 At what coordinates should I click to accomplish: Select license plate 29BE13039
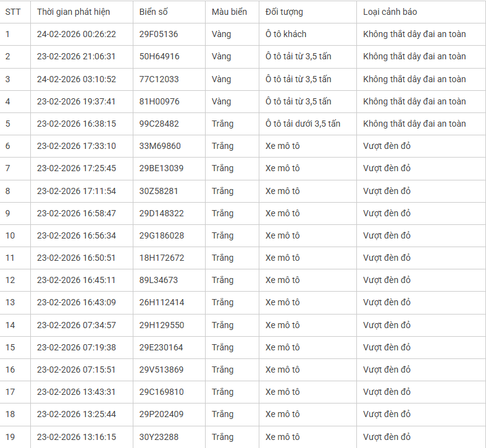pos(161,168)
